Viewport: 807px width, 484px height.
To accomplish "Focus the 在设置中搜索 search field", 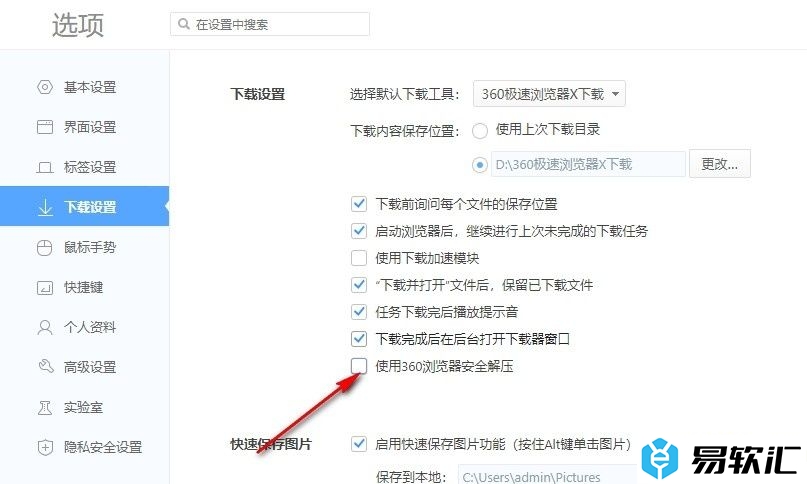I will click(x=270, y=24).
